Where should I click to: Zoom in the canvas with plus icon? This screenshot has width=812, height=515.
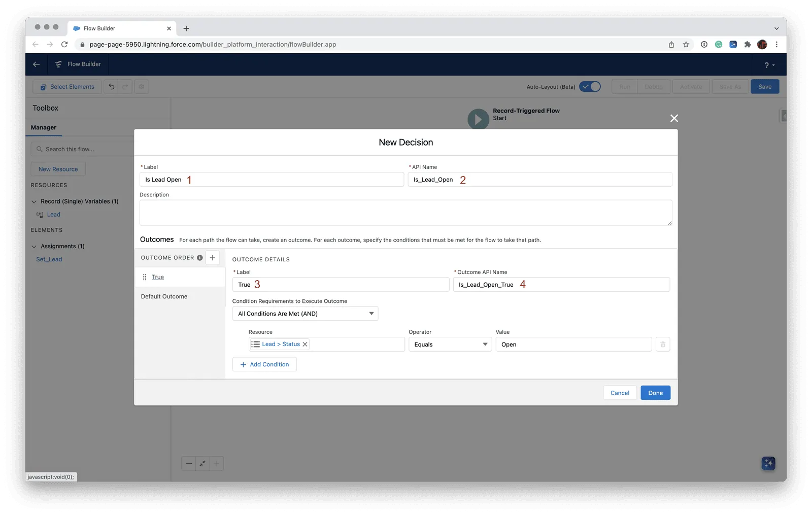[216, 463]
